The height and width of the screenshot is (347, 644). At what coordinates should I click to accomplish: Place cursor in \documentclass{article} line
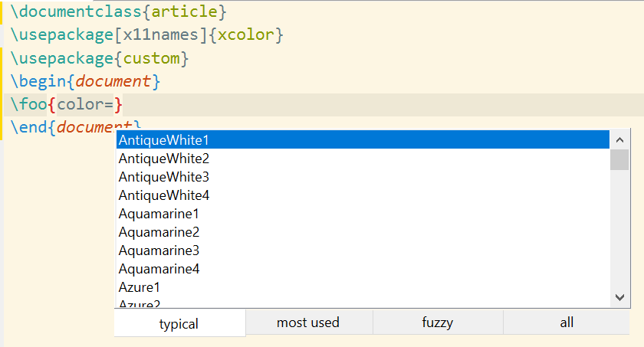click(119, 11)
